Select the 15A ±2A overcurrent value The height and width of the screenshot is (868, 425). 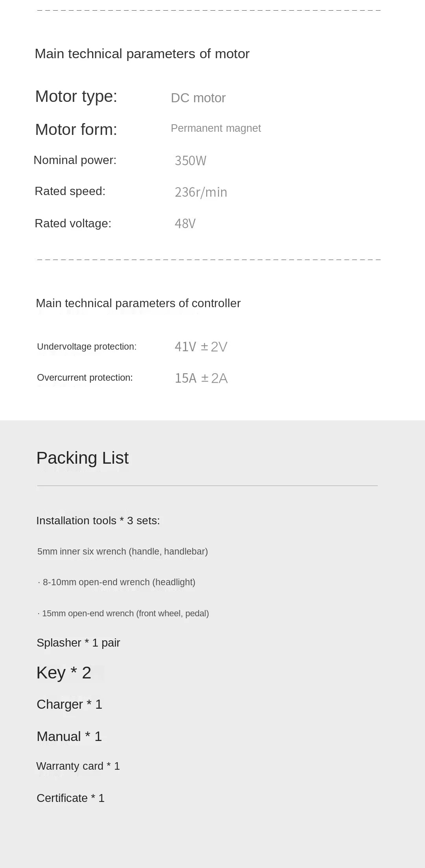[x=201, y=378]
